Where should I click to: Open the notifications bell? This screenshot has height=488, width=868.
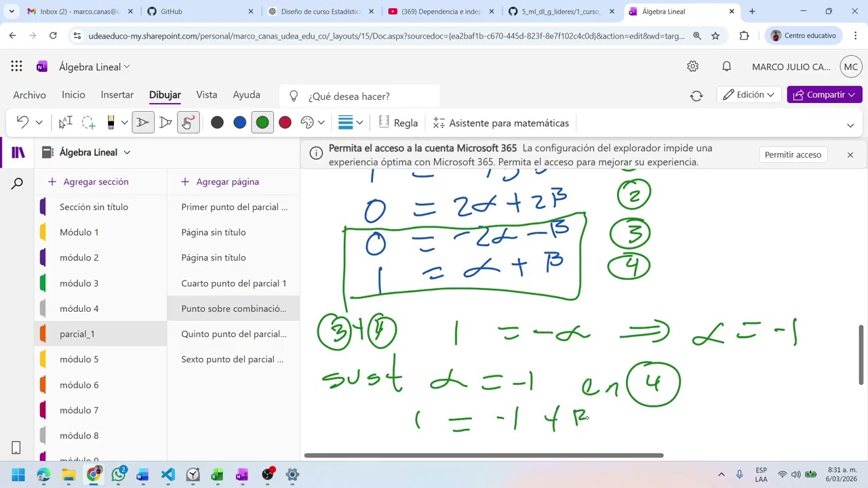click(726, 66)
